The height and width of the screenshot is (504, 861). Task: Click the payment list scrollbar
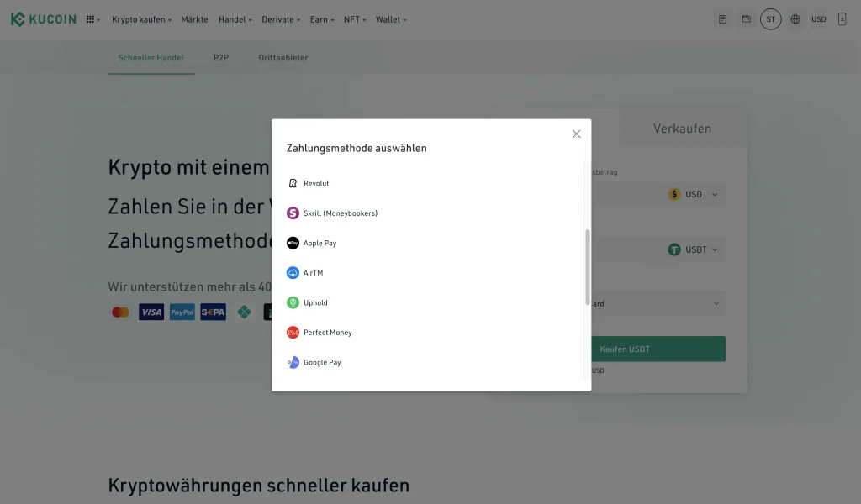[587, 269]
